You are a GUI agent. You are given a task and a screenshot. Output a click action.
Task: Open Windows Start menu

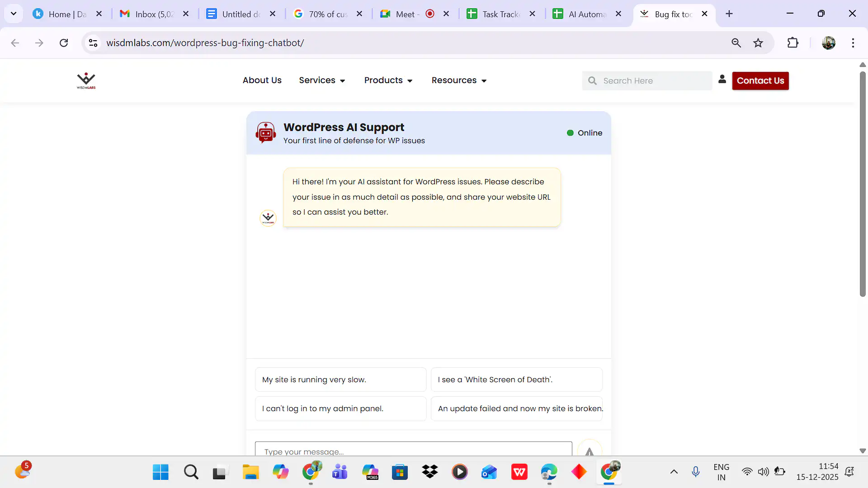click(160, 472)
